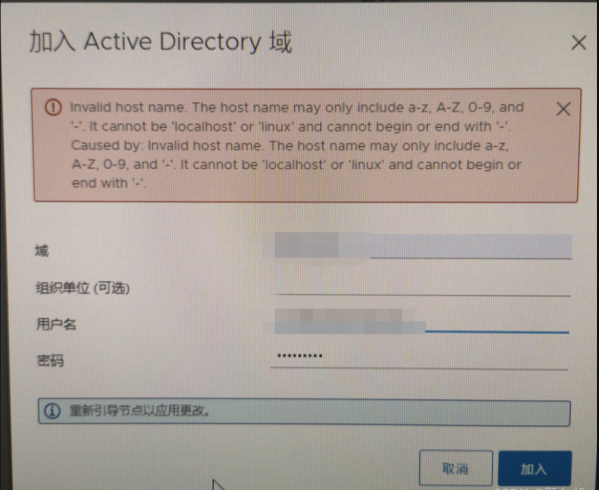The image size is (599, 490).
Task: Click the 'Caused by:' line in error
Action: 290,146
